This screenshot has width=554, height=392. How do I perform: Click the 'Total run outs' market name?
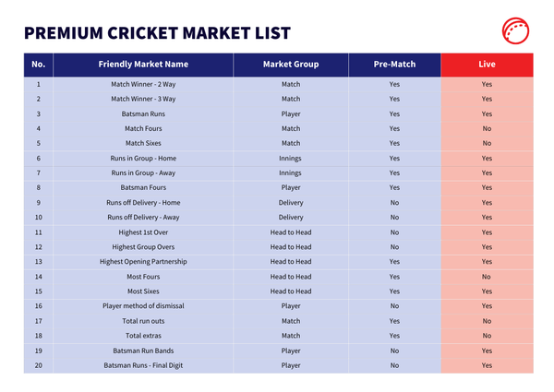[x=143, y=321]
